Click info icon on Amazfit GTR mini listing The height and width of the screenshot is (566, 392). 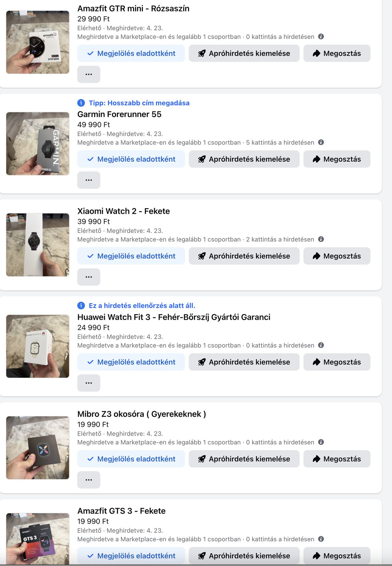point(321,36)
